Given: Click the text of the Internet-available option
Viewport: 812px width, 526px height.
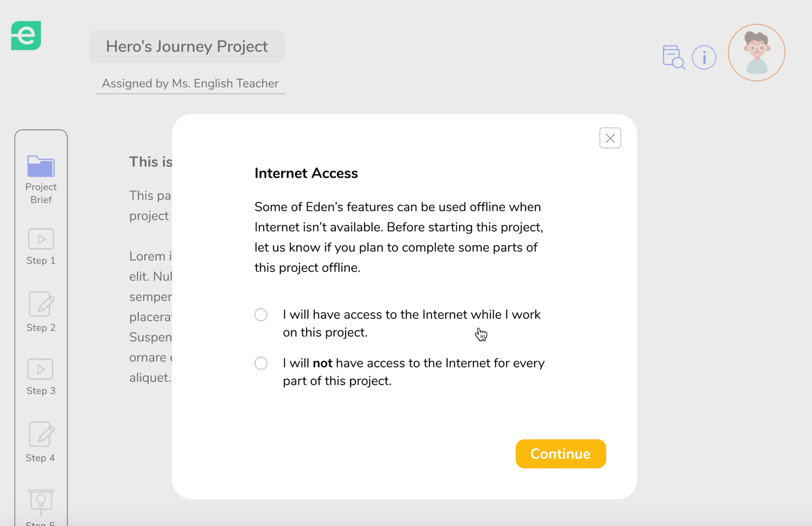Looking at the screenshot, I should [x=411, y=323].
